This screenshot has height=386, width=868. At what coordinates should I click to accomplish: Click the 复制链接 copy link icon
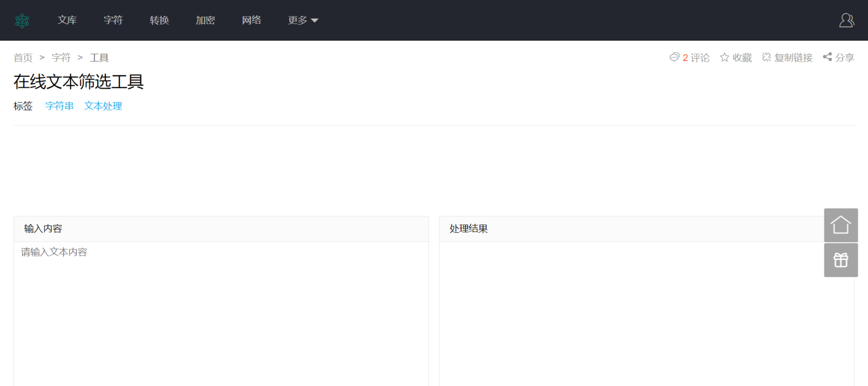(x=767, y=57)
